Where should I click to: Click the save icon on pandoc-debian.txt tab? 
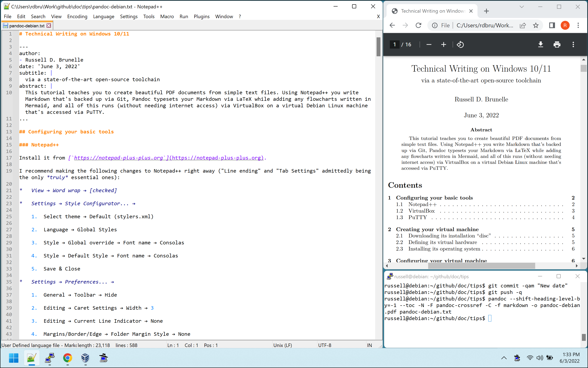[x=5, y=25]
